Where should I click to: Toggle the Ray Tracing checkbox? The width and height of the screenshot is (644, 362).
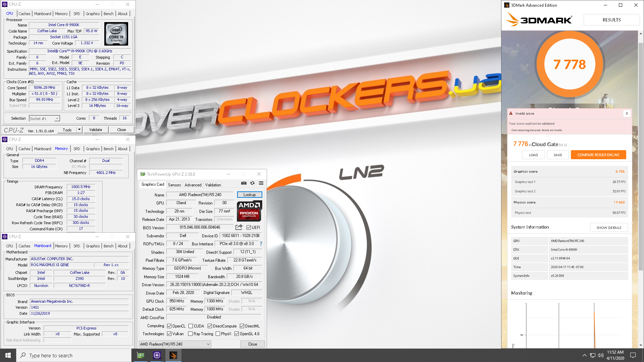click(x=191, y=334)
